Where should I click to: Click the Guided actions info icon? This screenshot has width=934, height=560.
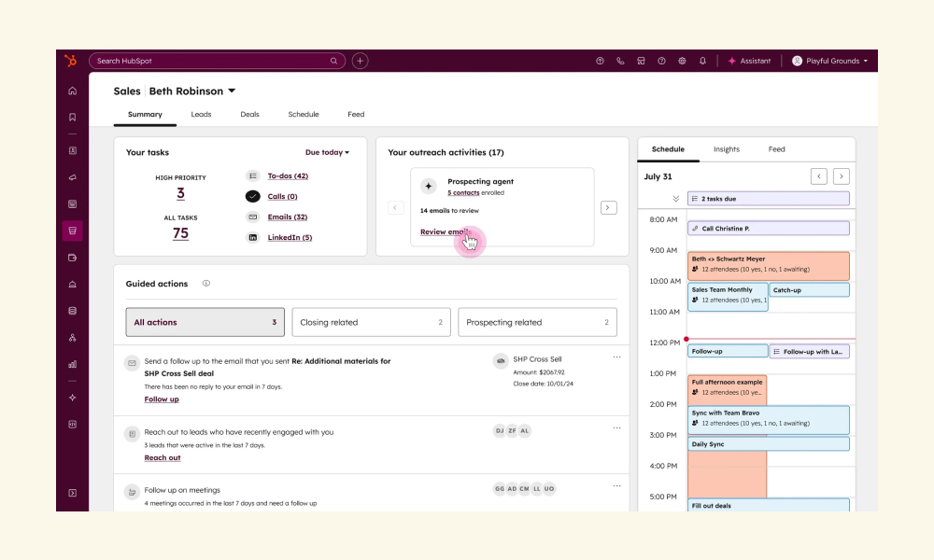tap(206, 284)
